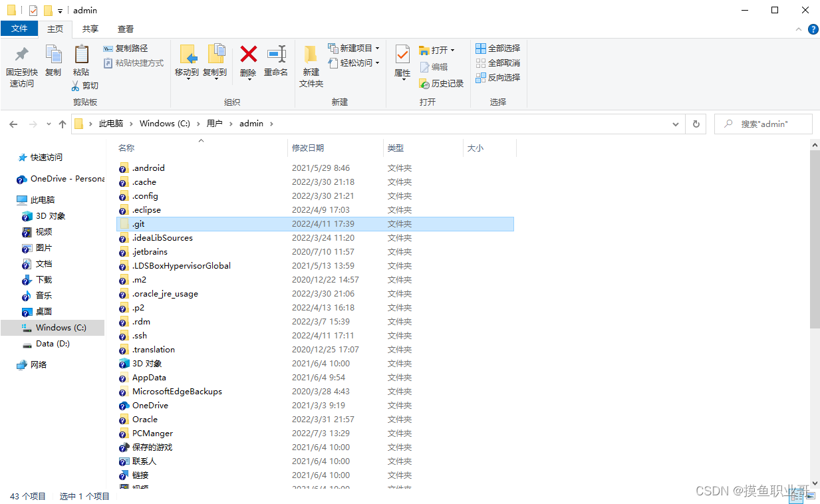This screenshot has width=820, height=504.
Task: Select the PCManger folder
Action: 152,434
